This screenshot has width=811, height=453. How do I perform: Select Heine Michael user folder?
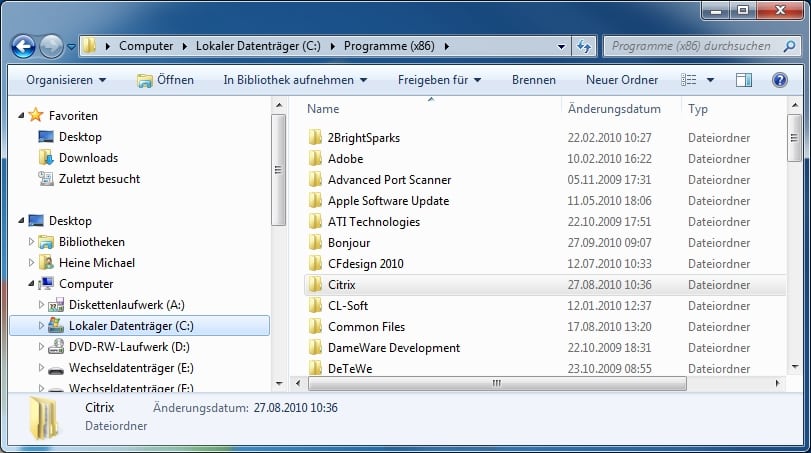click(x=97, y=263)
